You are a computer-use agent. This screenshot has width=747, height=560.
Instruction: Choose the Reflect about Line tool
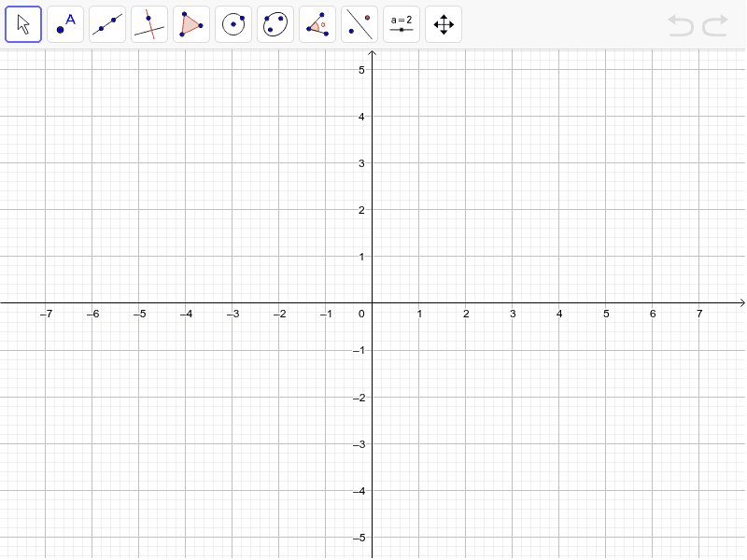(x=359, y=23)
